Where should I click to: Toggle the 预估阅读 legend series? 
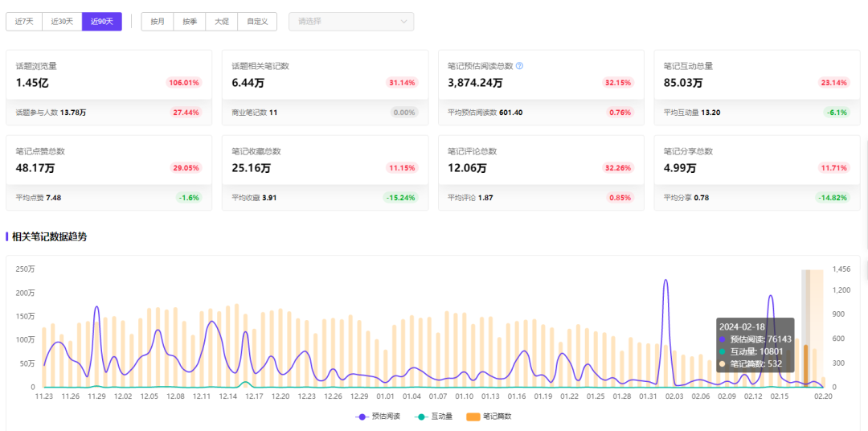tap(377, 417)
